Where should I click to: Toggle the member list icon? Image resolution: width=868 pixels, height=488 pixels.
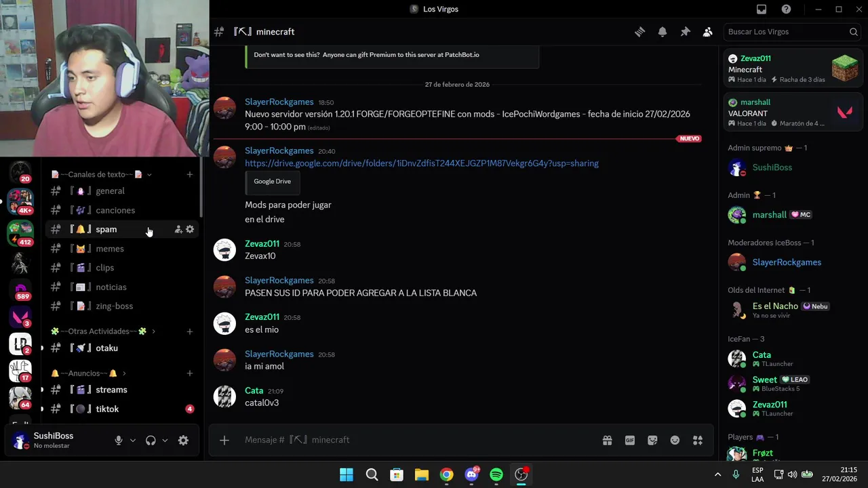coord(708,32)
